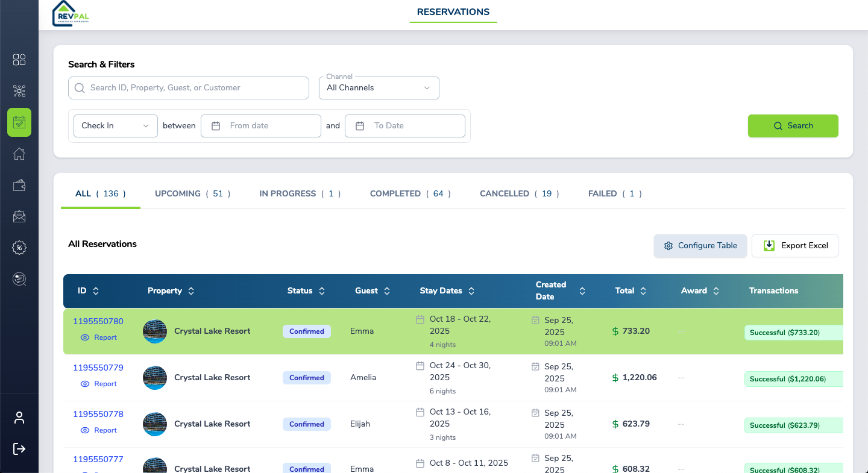Image resolution: width=868 pixels, height=473 pixels.
Task: Click the logout icon in sidebar
Action: click(x=19, y=449)
